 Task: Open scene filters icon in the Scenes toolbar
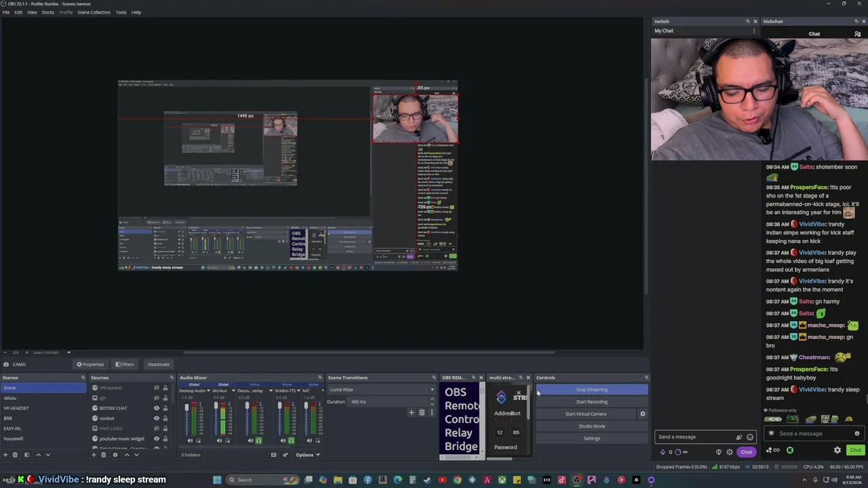click(26, 455)
